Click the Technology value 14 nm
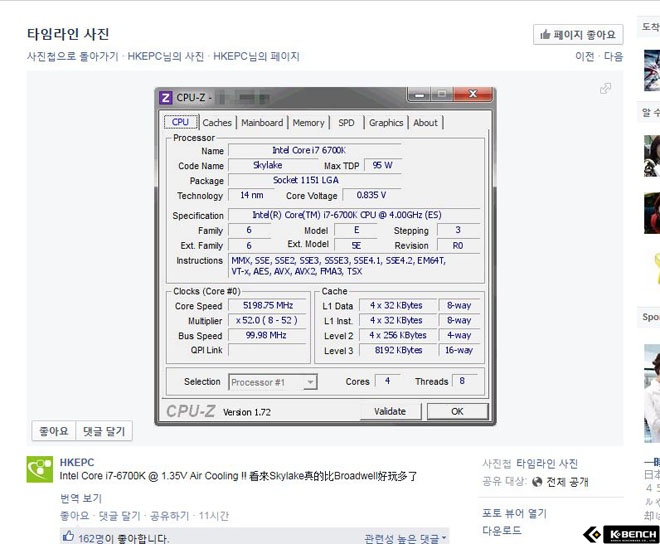Image resolution: width=660 pixels, height=544 pixels. click(x=252, y=195)
